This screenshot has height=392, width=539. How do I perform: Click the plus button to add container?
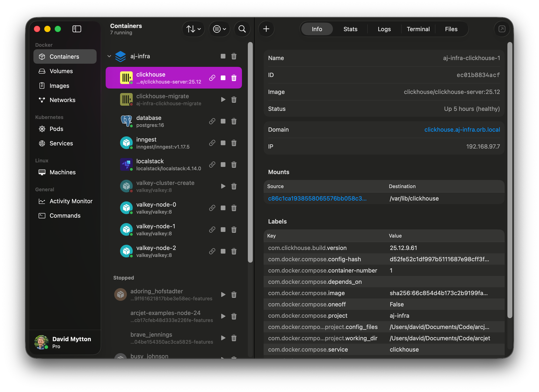[266, 29]
